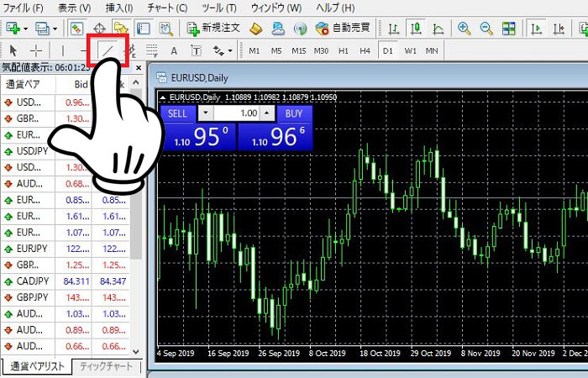588x378 pixels.
Task: Select the cursor arrow tool
Action: (13, 50)
